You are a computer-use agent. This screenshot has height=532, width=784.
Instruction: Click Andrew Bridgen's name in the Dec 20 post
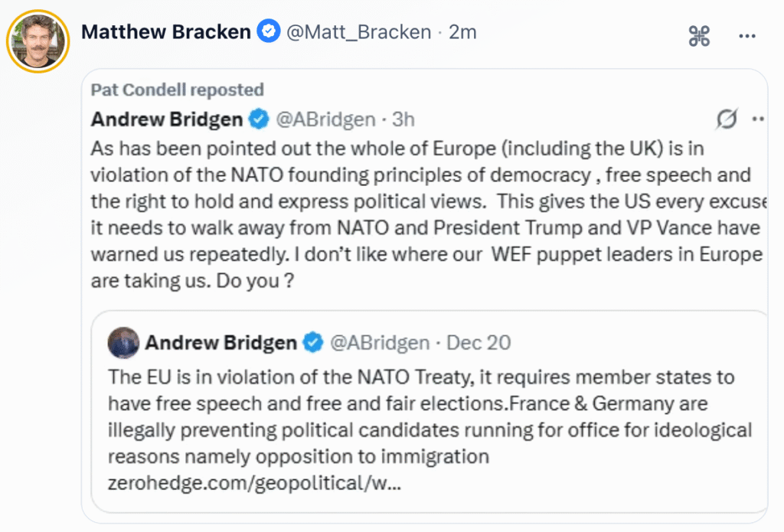point(220,342)
